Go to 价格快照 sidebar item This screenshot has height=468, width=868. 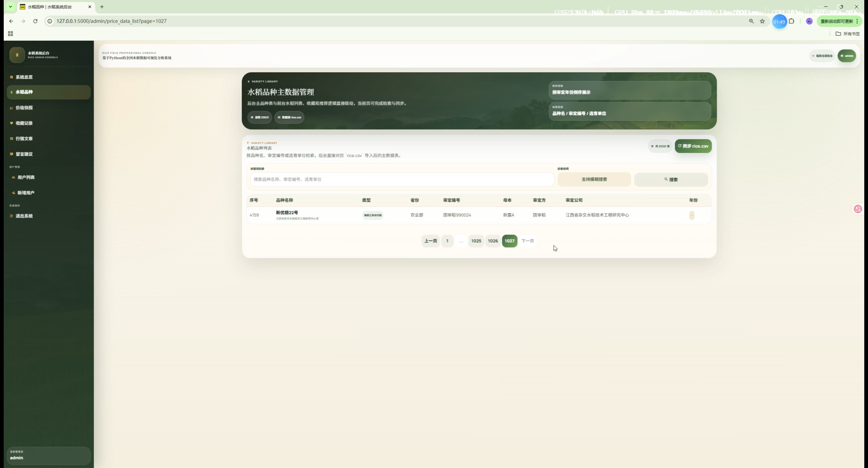point(24,108)
